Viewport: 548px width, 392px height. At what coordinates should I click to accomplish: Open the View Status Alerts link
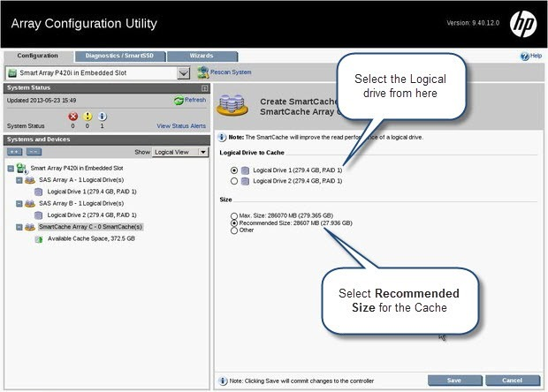click(x=181, y=126)
